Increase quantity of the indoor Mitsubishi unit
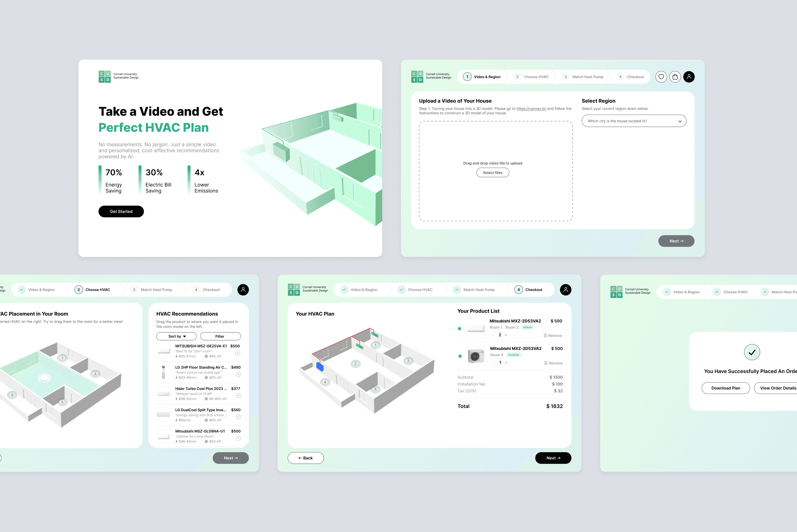This screenshot has width=797, height=532. [506, 335]
